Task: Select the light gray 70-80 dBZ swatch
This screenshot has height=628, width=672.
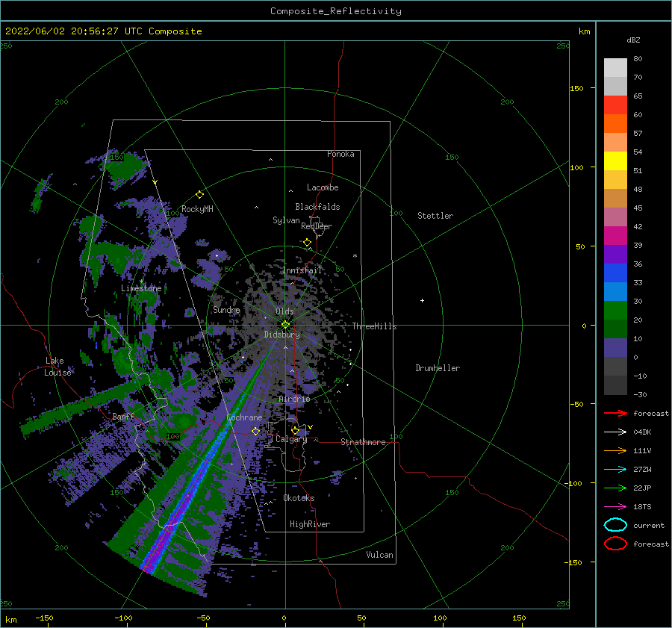Action: (615, 68)
